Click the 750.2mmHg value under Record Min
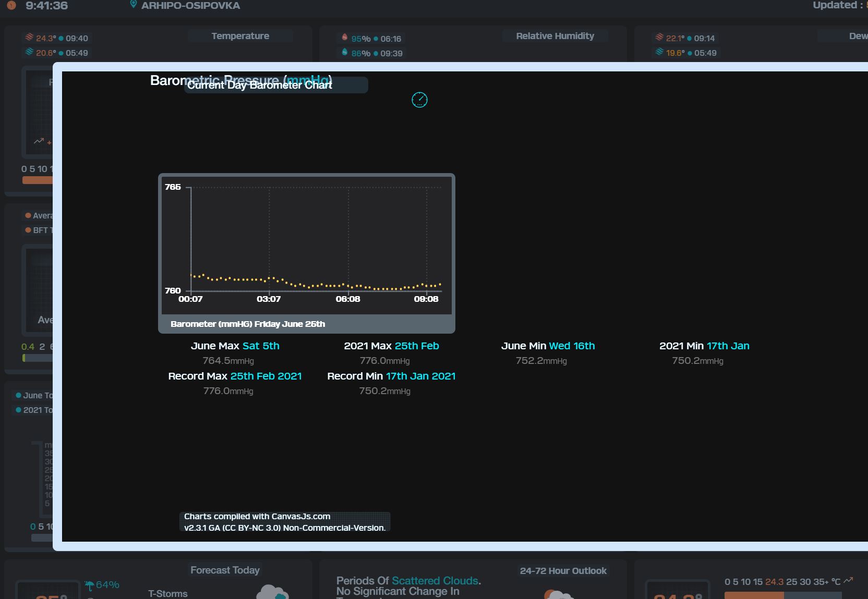Image resolution: width=868 pixels, height=599 pixels. tap(384, 390)
